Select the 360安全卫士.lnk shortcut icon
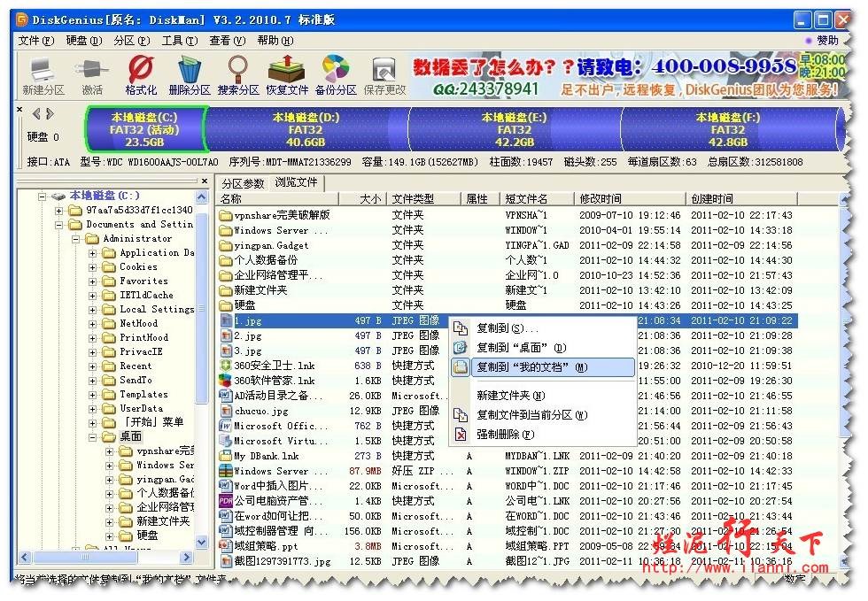The height and width of the screenshot is (601, 868). pos(226,366)
